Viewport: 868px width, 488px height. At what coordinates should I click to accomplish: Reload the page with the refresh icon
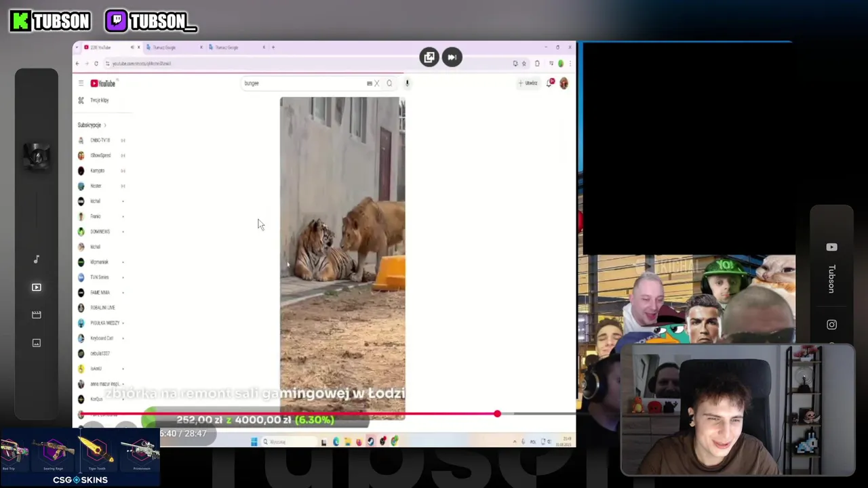coord(96,64)
